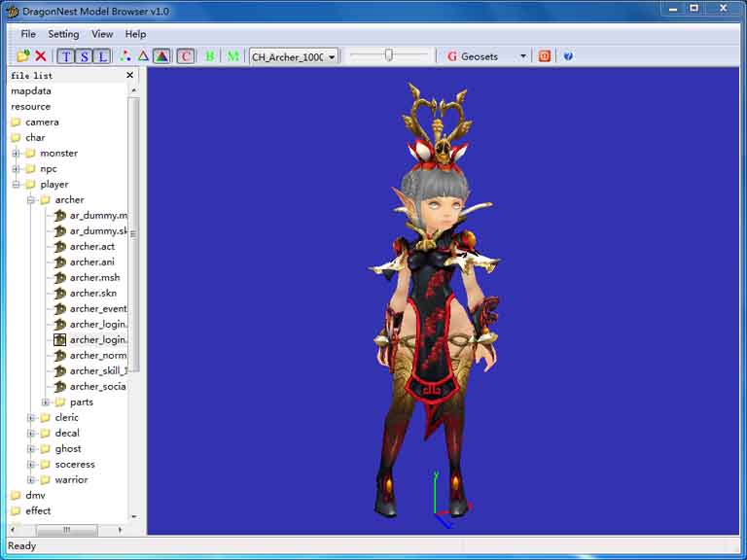The image size is (747, 560).
Task: Open the Help menu
Action: pyautogui.click(x=136, y=34)
